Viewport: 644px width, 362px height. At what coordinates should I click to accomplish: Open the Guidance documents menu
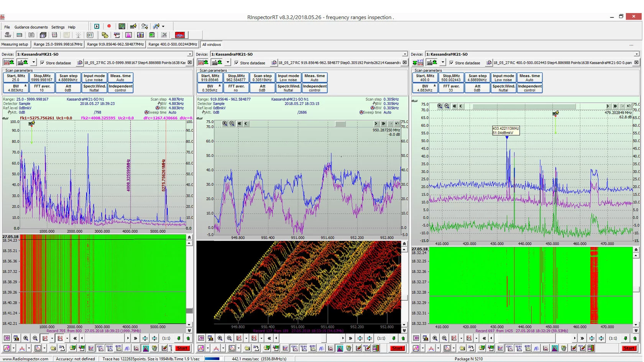(x=31, y=27)
